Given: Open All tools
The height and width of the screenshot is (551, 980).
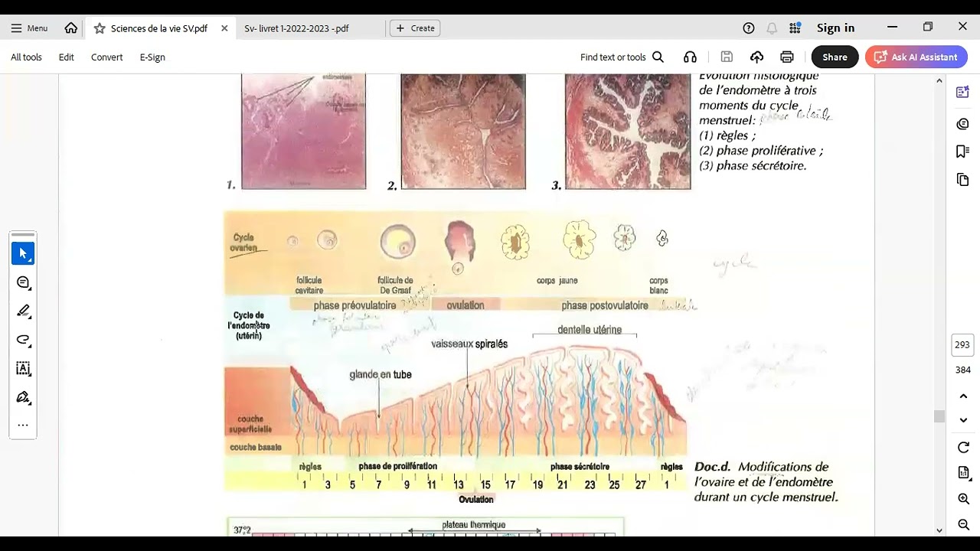Looking at the screenshot, I should (26, 57).
